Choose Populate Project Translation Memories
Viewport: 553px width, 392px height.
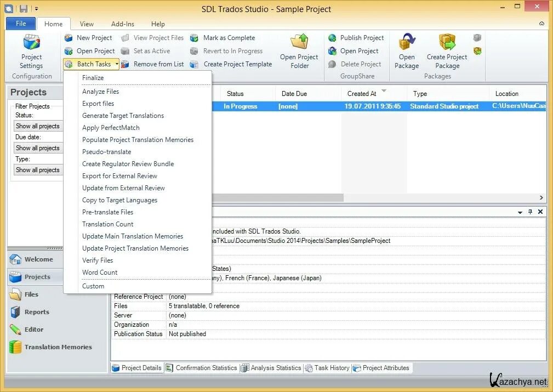tap(138, 140)
